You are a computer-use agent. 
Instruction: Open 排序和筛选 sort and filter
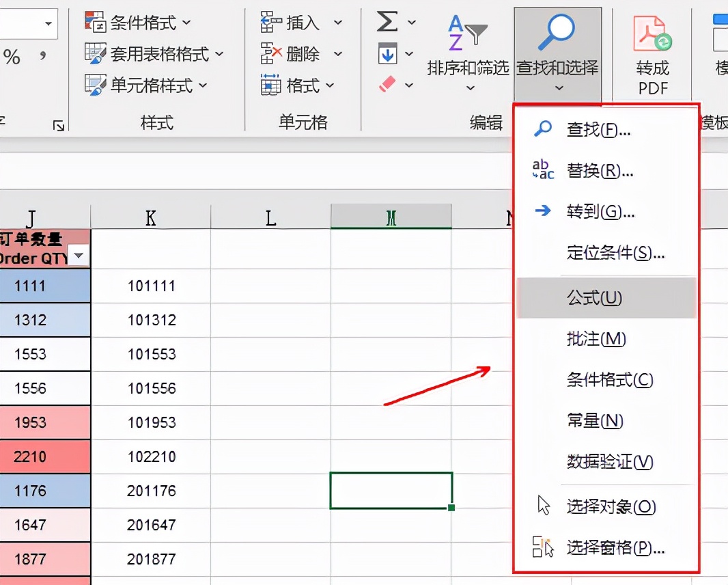tap(468, 53)
